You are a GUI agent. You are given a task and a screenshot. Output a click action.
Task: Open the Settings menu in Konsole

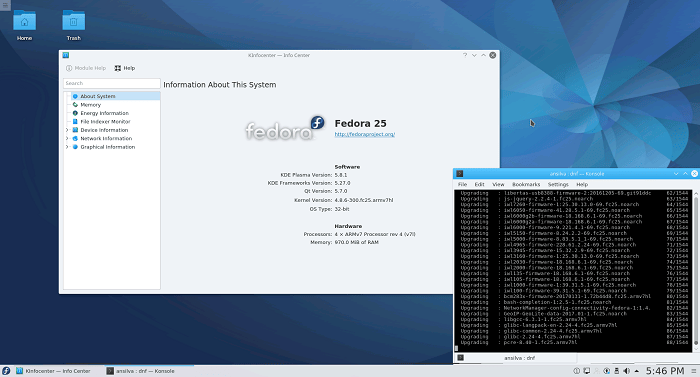point(558,184)
